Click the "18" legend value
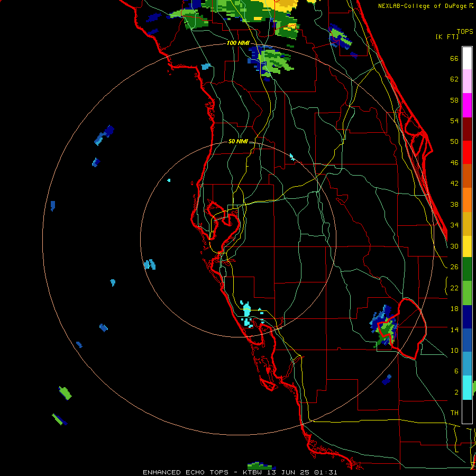The image size is (476, 476). (454, 309)
